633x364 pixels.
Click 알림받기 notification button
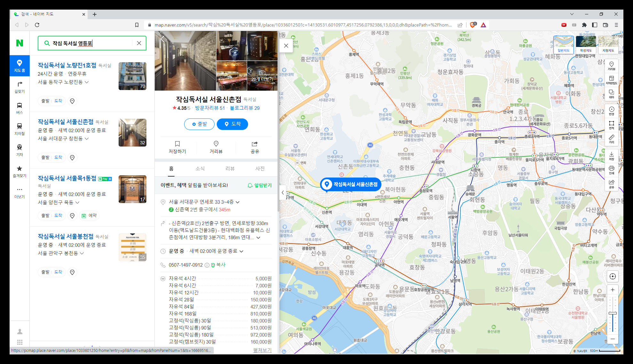(x=260, y=186)
